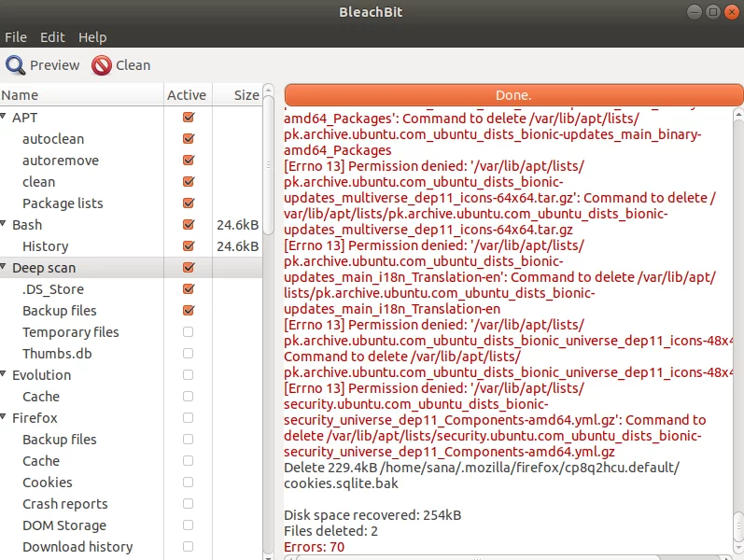Click the log pane horizontal scrollbar

(478, 557)
